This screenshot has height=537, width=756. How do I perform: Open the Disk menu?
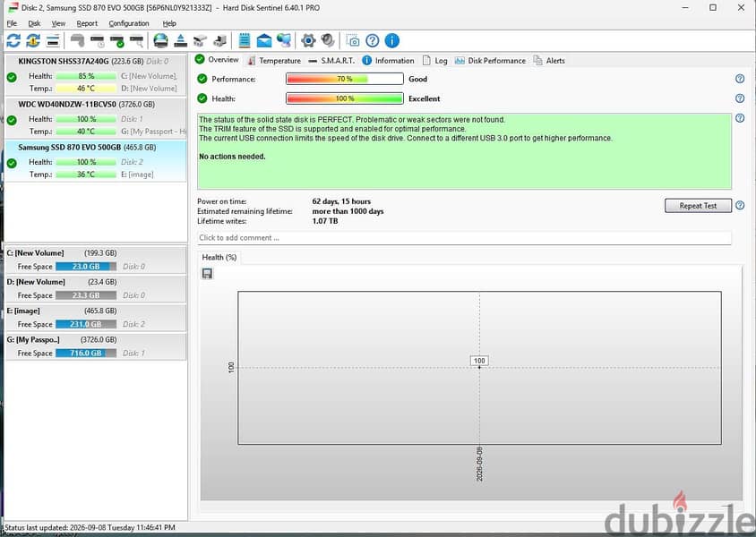(x=34, y=23)
